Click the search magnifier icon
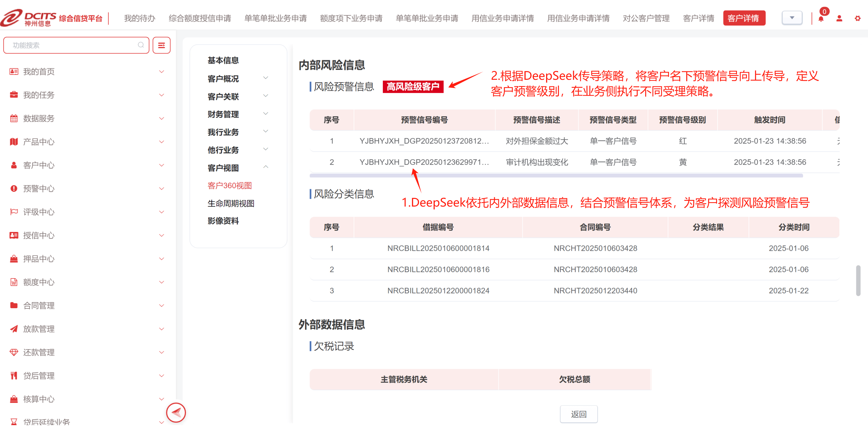868x444 pixels. (x=141, y=45)
